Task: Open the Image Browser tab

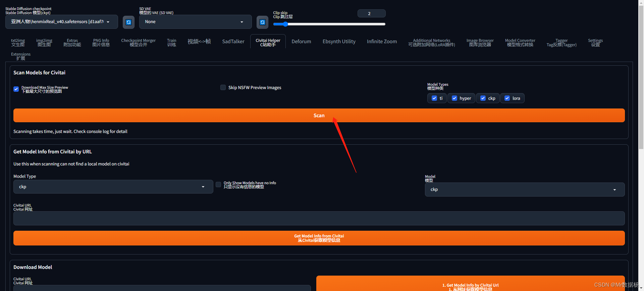Action: coord(480,43)
